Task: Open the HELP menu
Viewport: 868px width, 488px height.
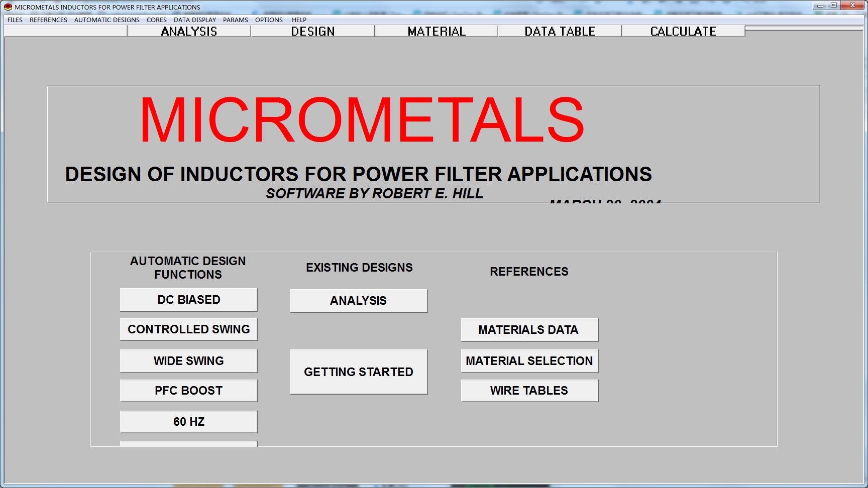Action: click(x=299, y=20)
